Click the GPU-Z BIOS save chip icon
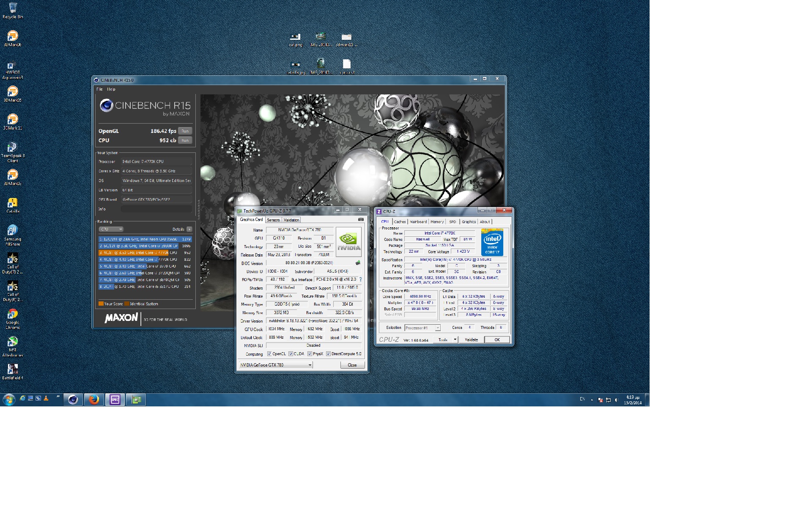 pyautogui.click(x=358, y=263)
